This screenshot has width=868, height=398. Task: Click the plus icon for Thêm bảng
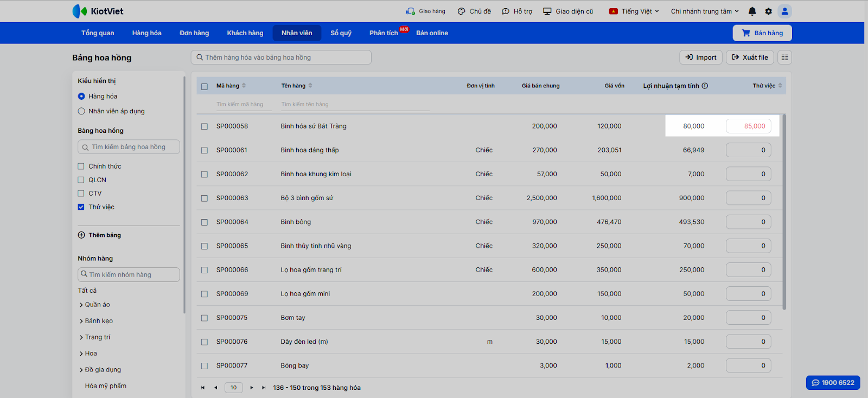pos(81,235)
